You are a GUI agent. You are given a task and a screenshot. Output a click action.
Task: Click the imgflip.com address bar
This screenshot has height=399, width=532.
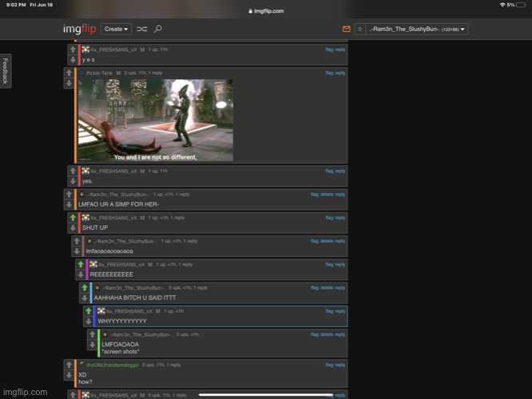pos(266,11)
